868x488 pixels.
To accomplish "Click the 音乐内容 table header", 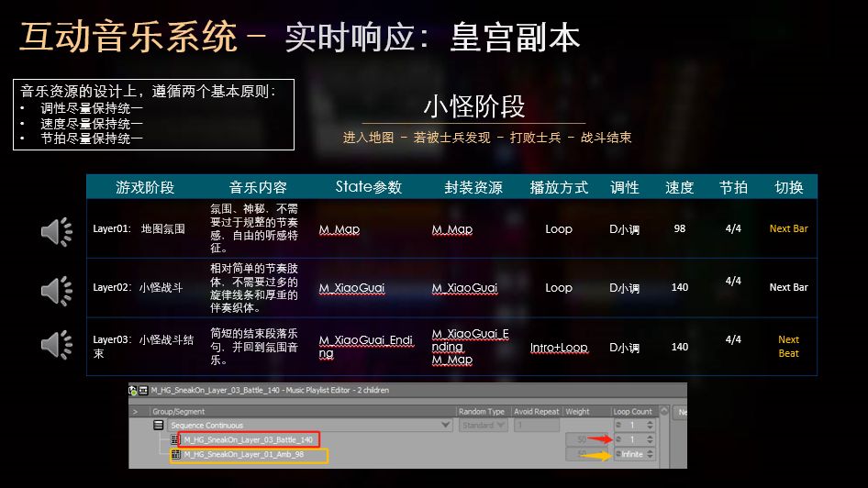I will [258, 187].
